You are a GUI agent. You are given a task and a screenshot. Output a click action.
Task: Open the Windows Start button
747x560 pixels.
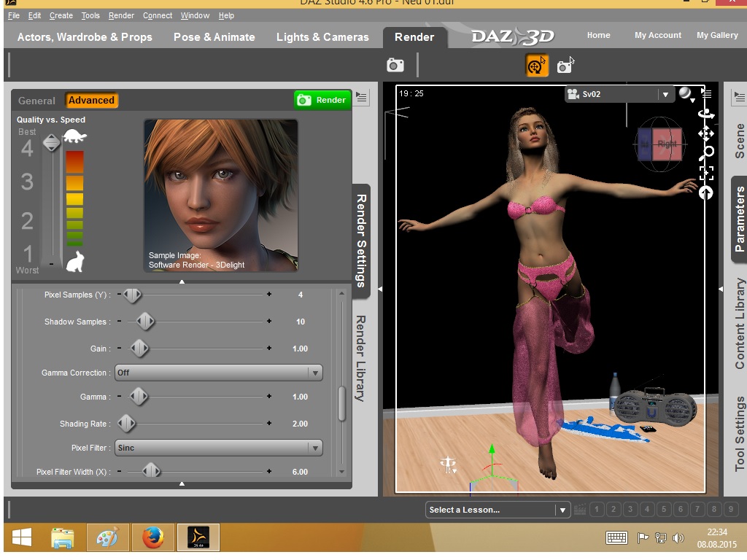(x=21, y=537)
